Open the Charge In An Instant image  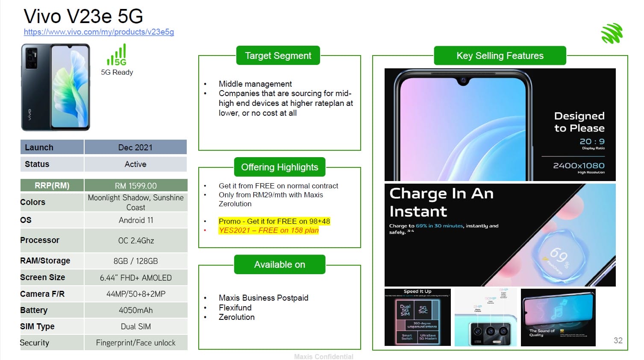pos(500,235)
